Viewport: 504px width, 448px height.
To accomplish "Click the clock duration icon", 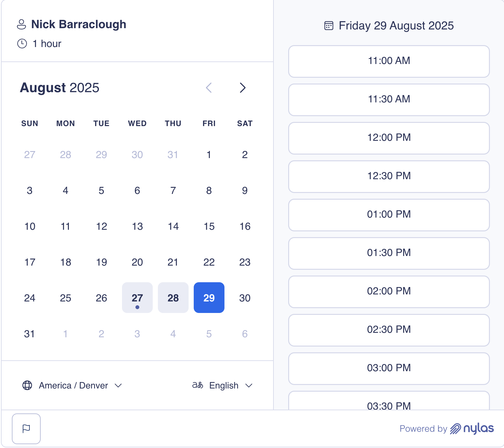I will point(22,44).
